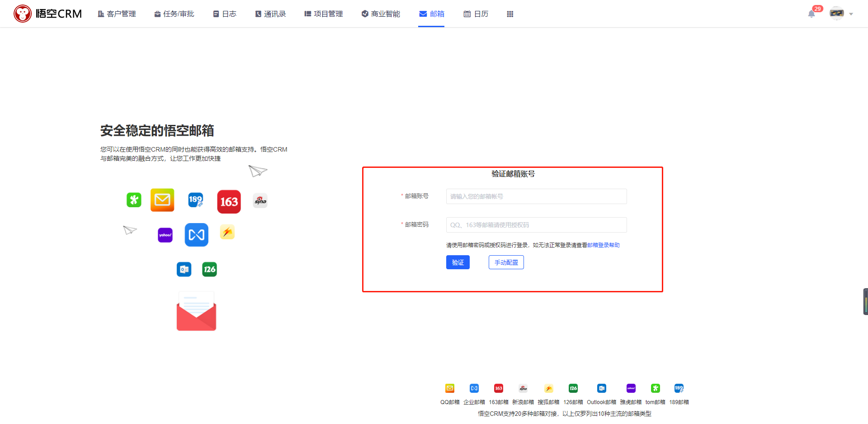Click the small tom邮箱 icon at bottom
Viewport: 868px width, 424px height.
(x=656, y=388)
